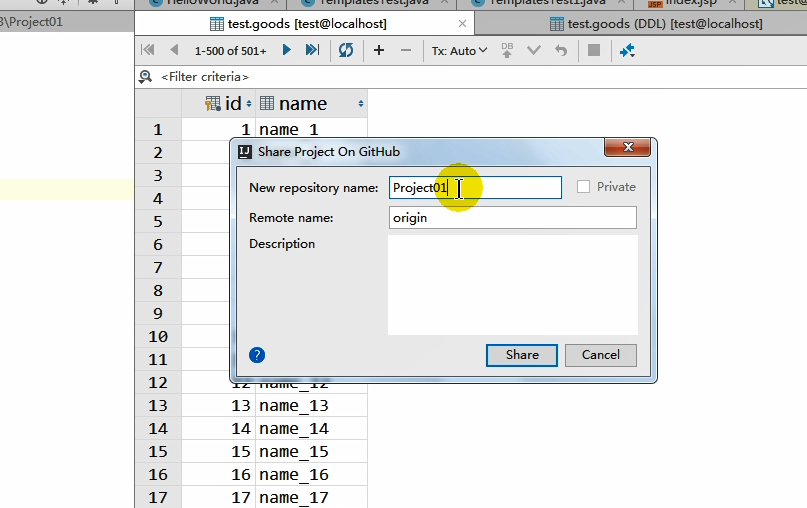Click the id cell with value 17

point(219,497)
